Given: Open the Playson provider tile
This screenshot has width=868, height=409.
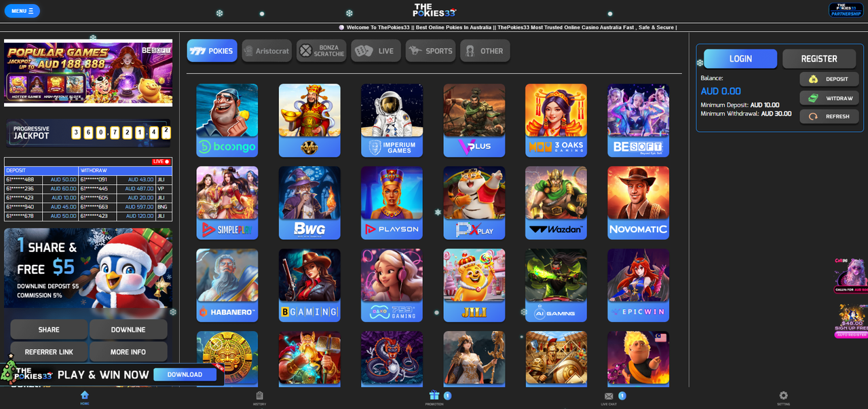Looking at the screenshot, I should click(392, 203).
